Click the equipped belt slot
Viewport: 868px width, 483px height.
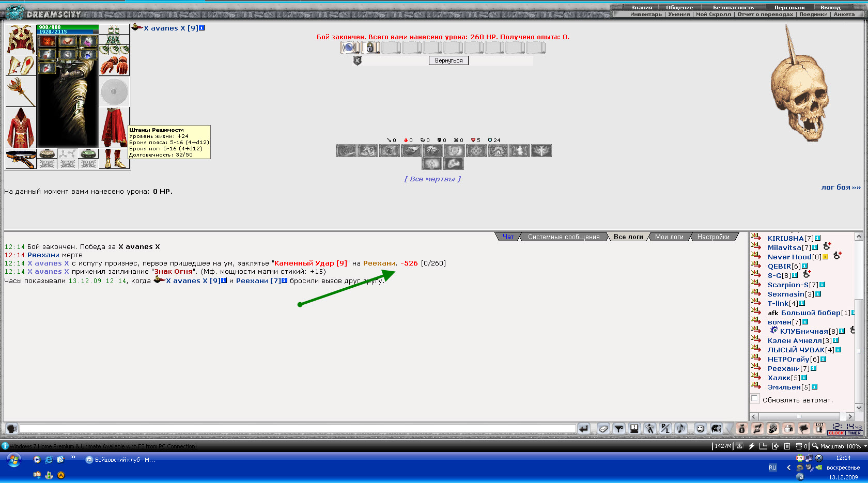coord(21,159)
